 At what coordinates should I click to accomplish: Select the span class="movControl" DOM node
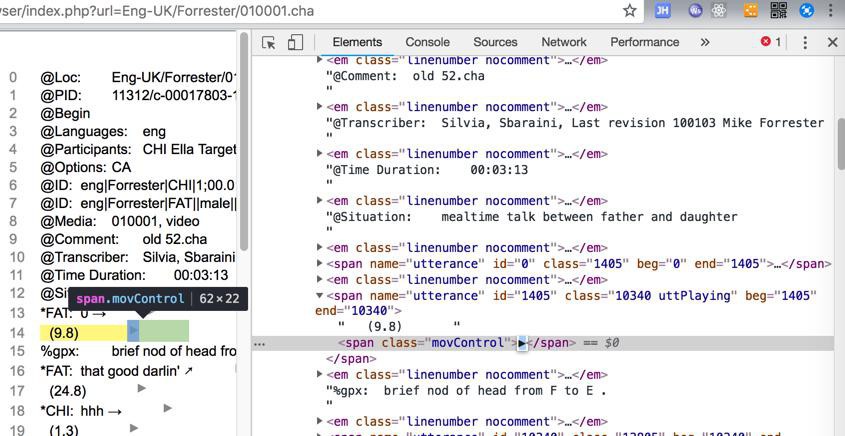point(457,343)
